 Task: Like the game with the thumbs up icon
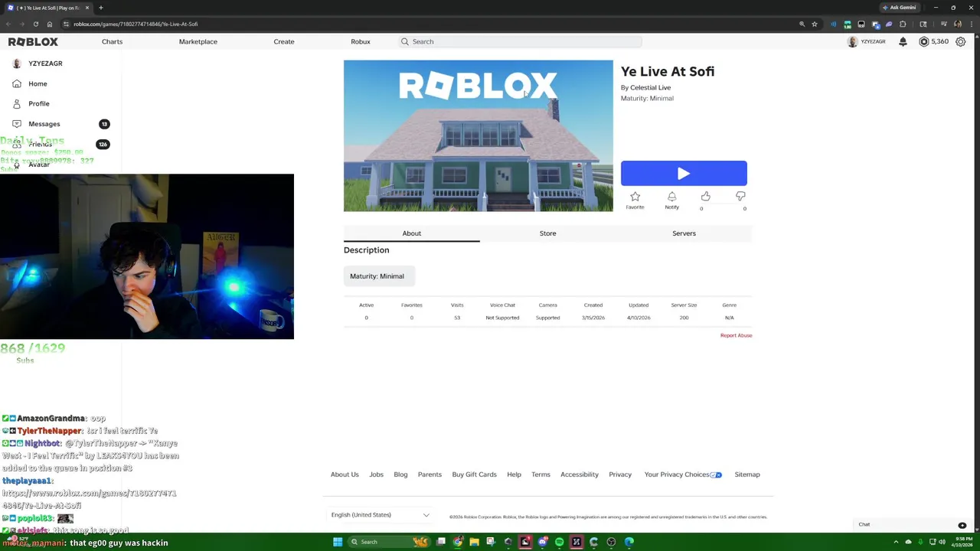pos(705,197)
